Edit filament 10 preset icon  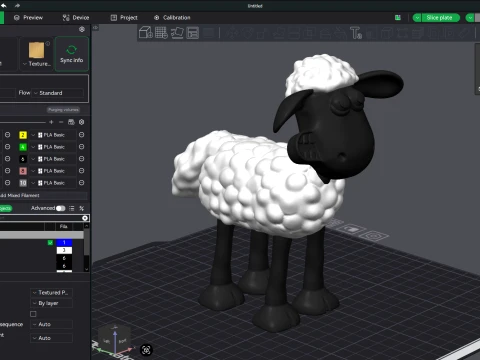tap(81, 183)
